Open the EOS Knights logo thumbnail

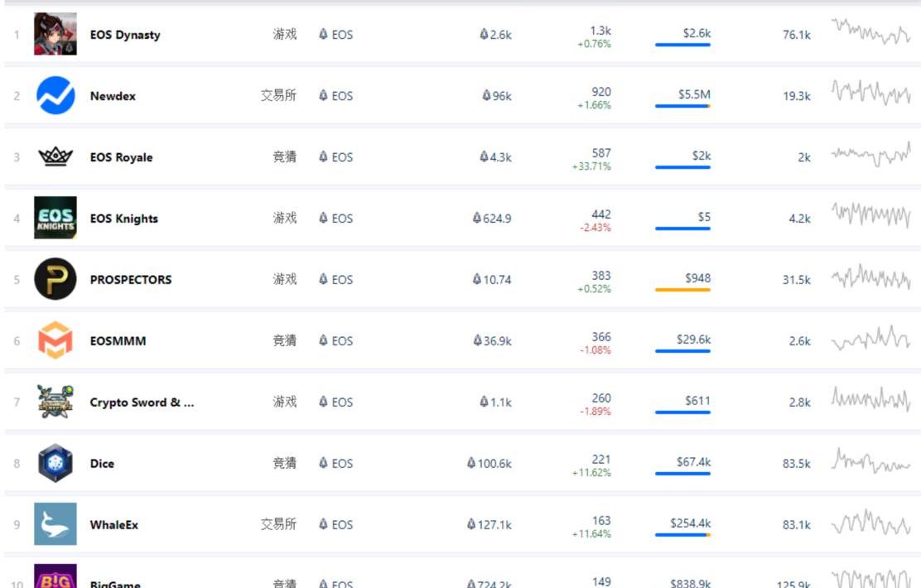tap(55, 218)
